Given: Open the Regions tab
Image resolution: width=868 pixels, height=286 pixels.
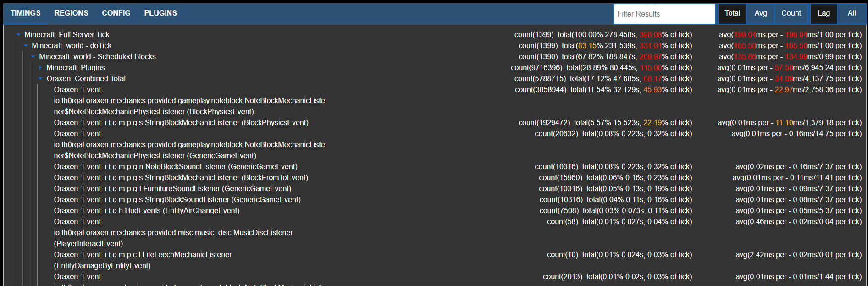Looking at the screenshot, I should [x=71, y=13].
